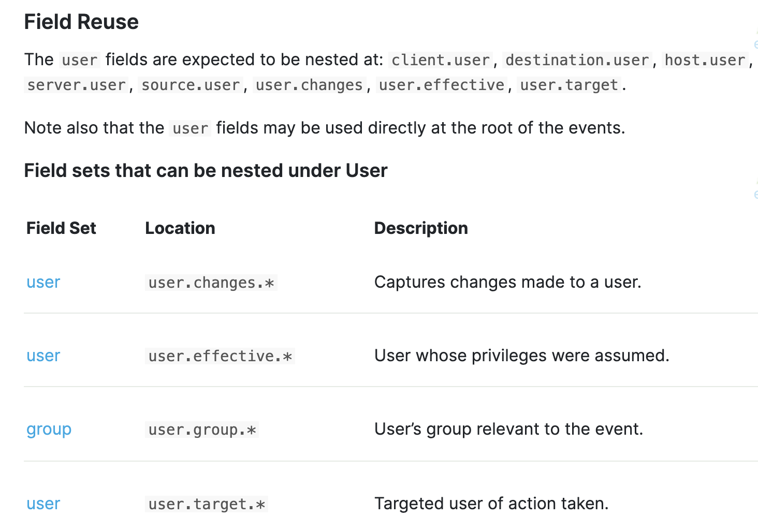Open the group field set link
This screenshot has width=758, height=532.
[49, 430]
